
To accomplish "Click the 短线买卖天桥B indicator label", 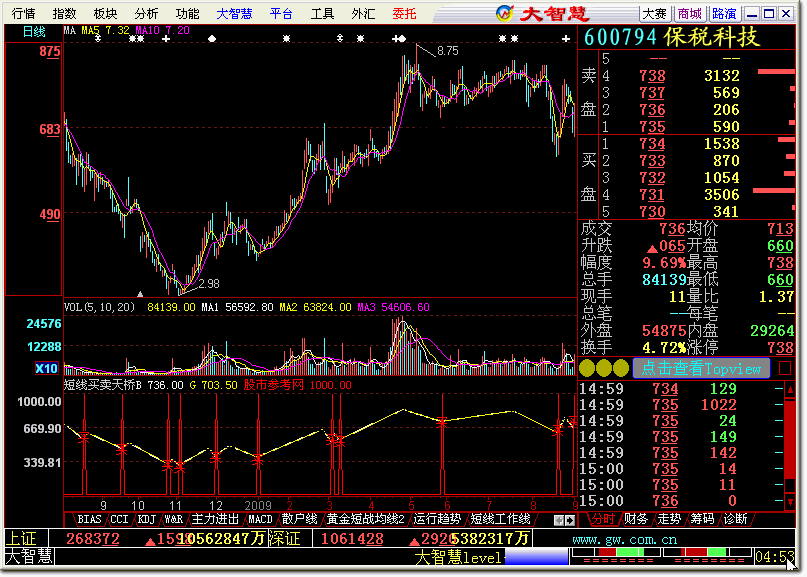I will point(102,385).
